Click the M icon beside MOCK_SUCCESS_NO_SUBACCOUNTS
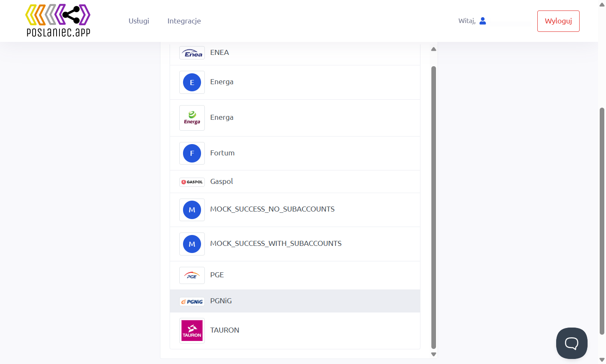 tap(192, 210)
